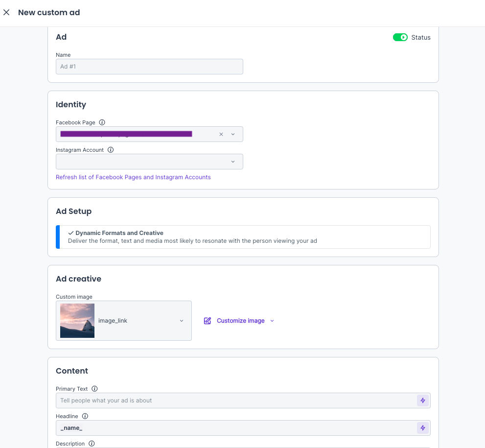This screenshot has width=485, height=448.
Task: Click lightning icon in Primary Text field
Action: click(x=423, y=401)
